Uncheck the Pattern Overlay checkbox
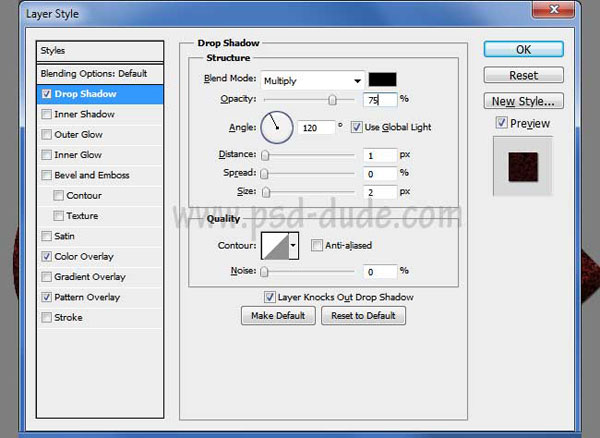 click(46, 297)
